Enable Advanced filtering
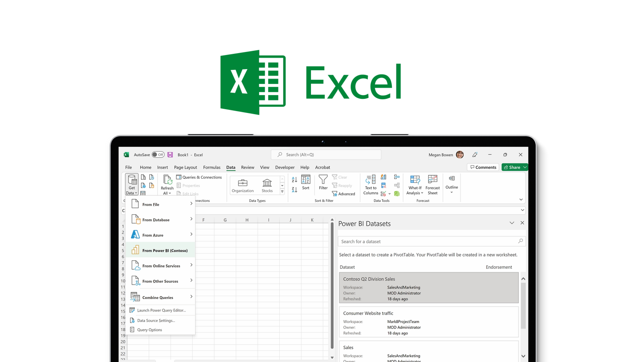The image size is (644, 362). [344, 194]
